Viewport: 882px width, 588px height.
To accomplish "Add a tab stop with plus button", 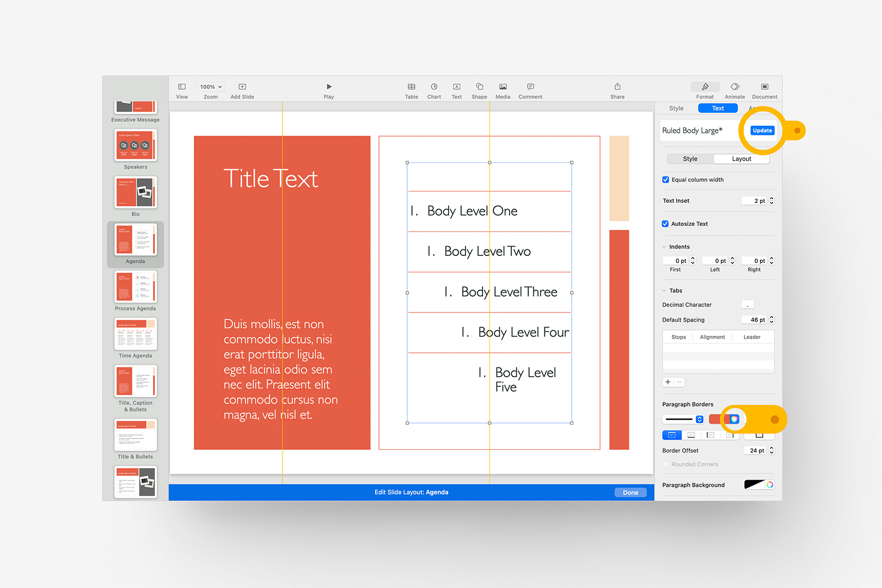I will click(668, 382).
